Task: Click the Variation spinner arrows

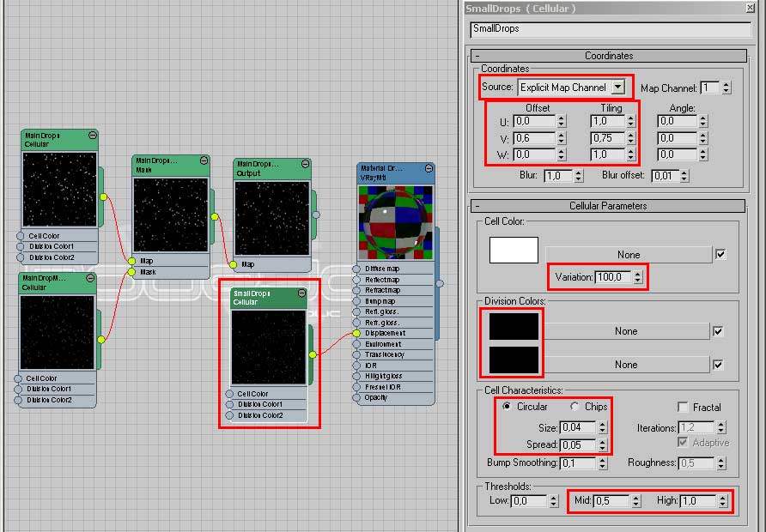Action: (638, 277)
